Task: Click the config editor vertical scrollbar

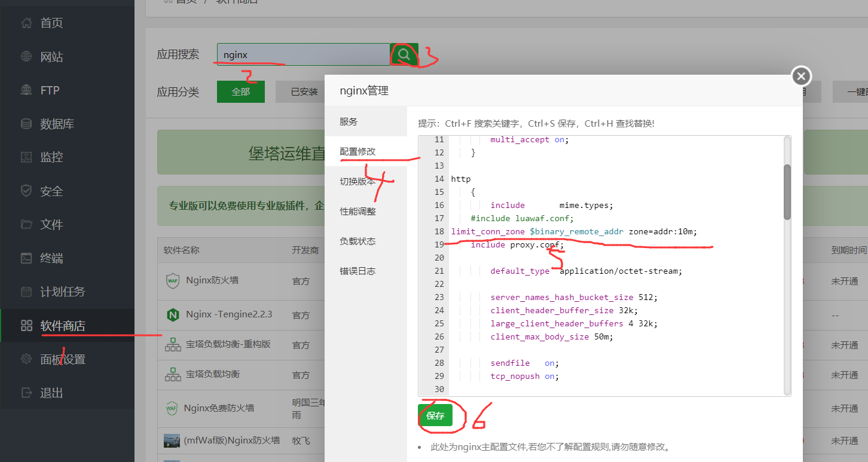Action: click(787, 192)
